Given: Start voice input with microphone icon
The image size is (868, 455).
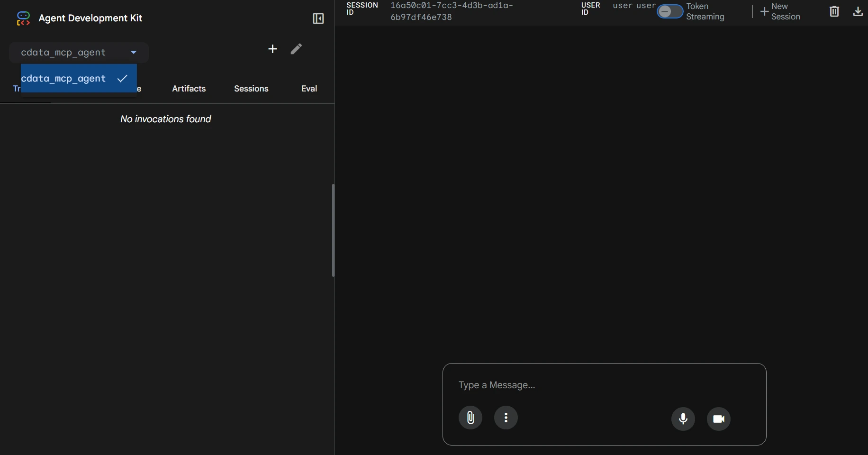Looking at the screenshot, I should point(683,419).
